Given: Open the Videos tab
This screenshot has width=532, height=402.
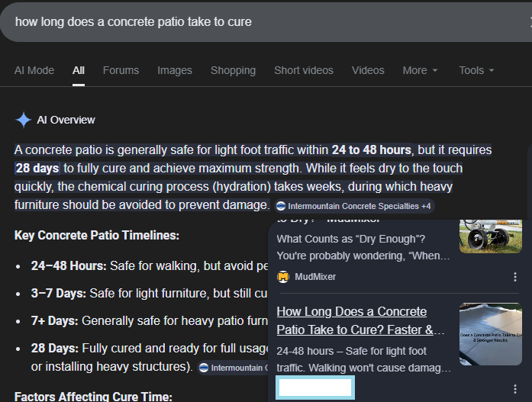Looking at the screenshot, I should pyautogui.click(x=368, y=70).
